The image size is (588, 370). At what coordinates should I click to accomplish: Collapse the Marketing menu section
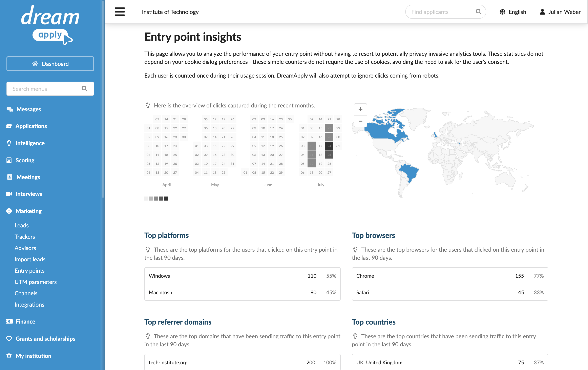click(28, 211)
